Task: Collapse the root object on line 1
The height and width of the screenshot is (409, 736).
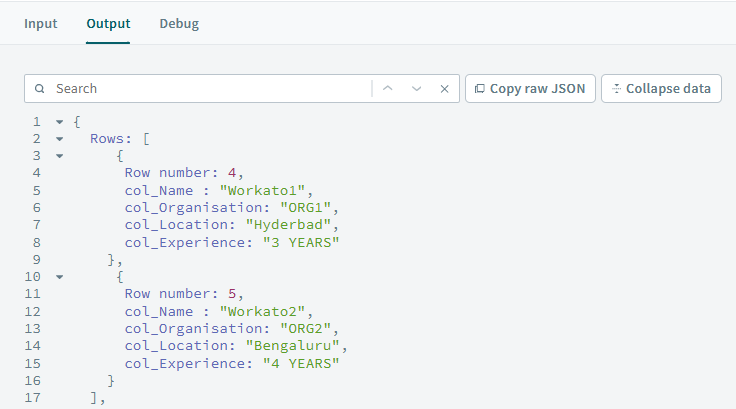Action: click(59, 122)
